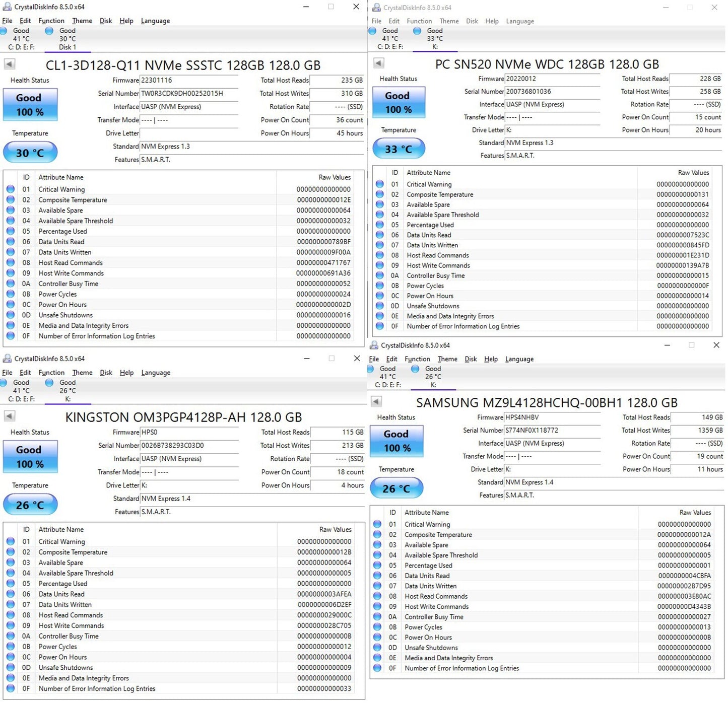The image size is (728, 703).
Task: Click the previous-disk arrow in the WDC SN520 window
Action: click(x=379, y=63)
